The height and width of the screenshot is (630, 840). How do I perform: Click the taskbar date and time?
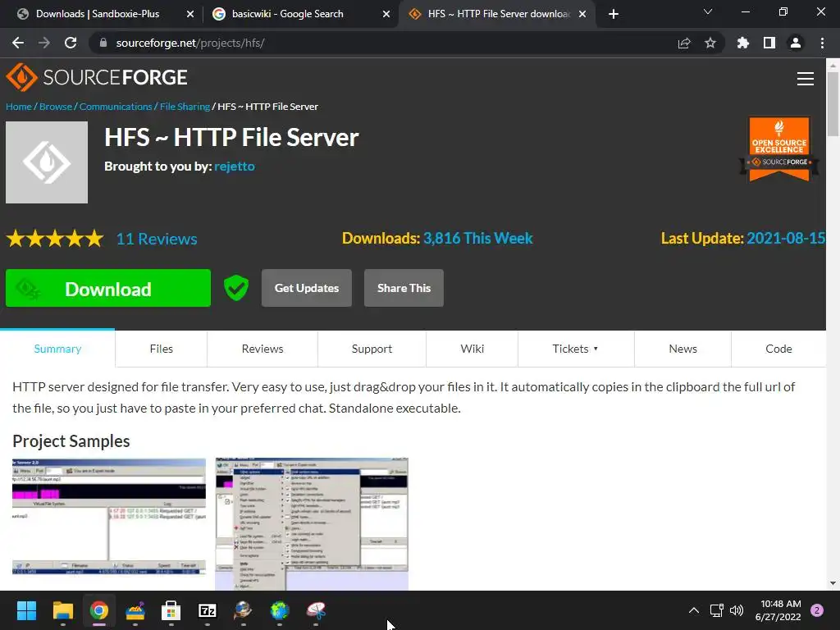[778, 610]
